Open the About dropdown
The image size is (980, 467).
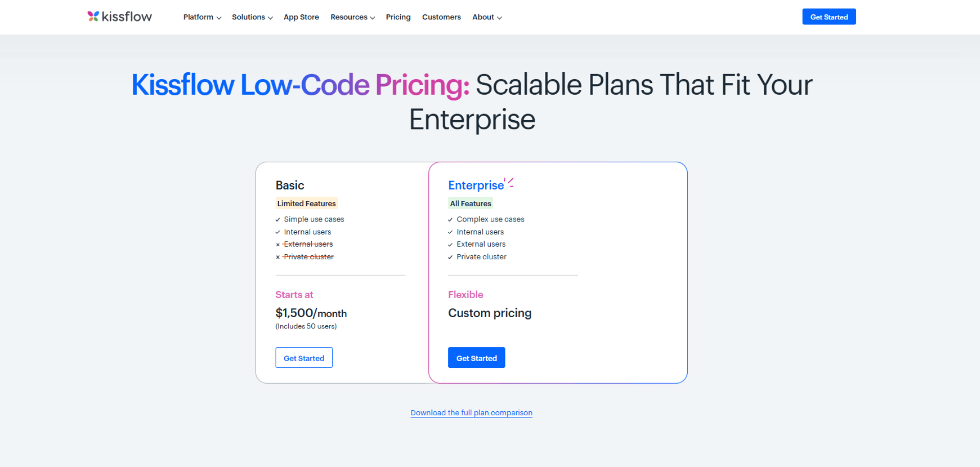pos(486,17)
